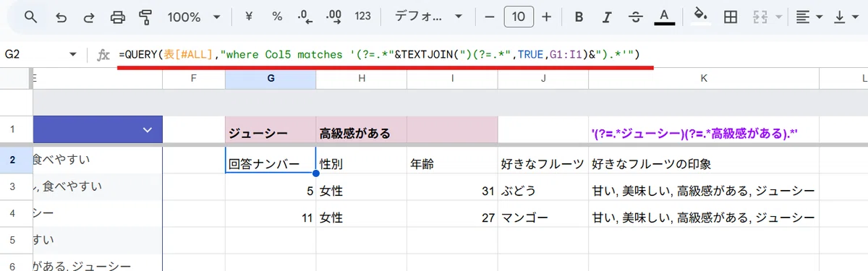Click the search menus magnifier icon
Image resolution: width=868 pixels, height=271 pixels.
pyautogui.click(x=30, y=17)
